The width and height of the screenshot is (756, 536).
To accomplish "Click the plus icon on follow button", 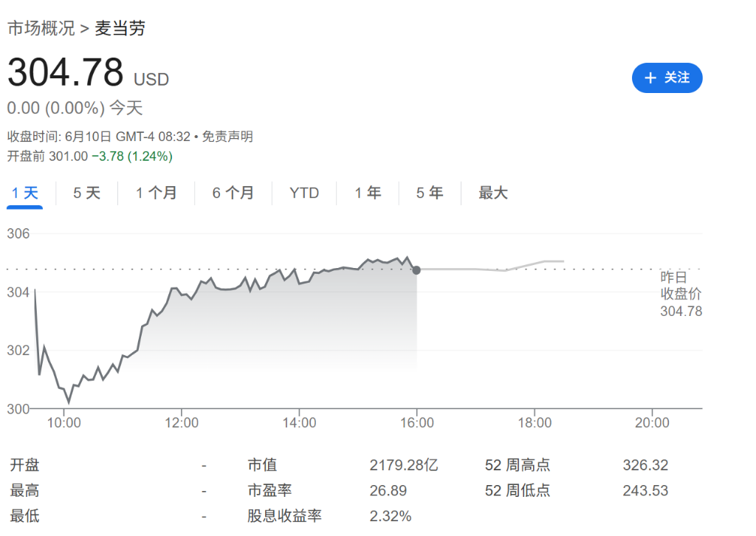I will [650, 78].
